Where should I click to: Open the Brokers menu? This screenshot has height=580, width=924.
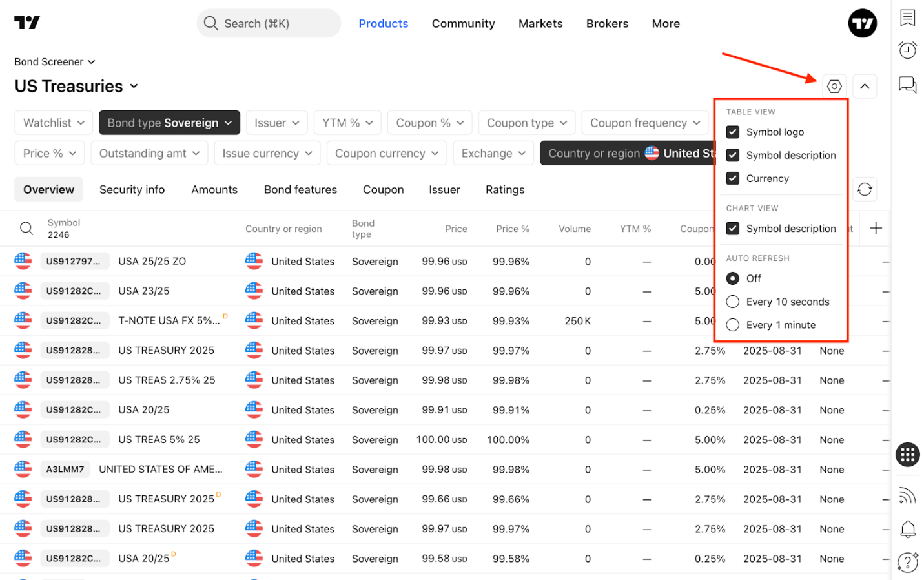point(607,23)
